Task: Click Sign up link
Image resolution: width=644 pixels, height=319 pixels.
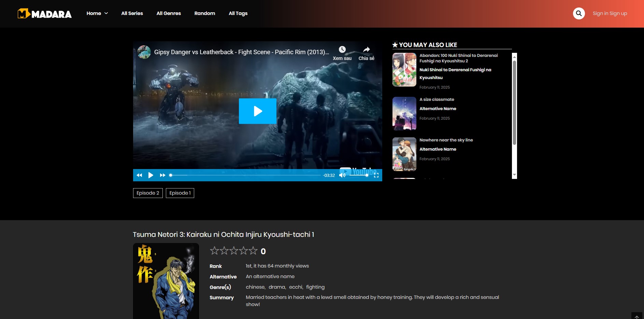Action: 618,13
